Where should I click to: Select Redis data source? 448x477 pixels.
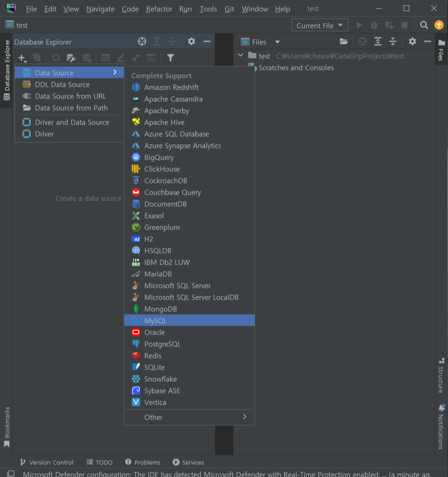point(190,355)
